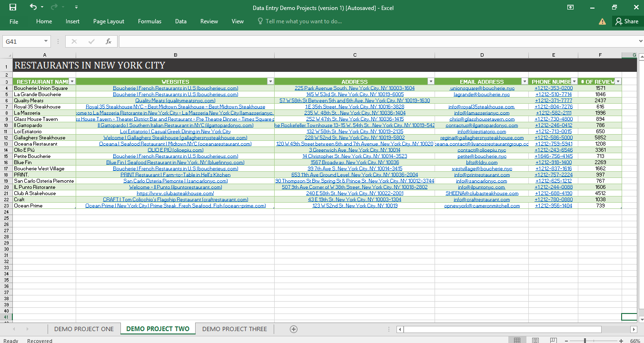Image resolution: width=644 pixels, height=343 pixels.
Task: Click phone number link +1212-586-5000
Action: (x=554, y=137)
